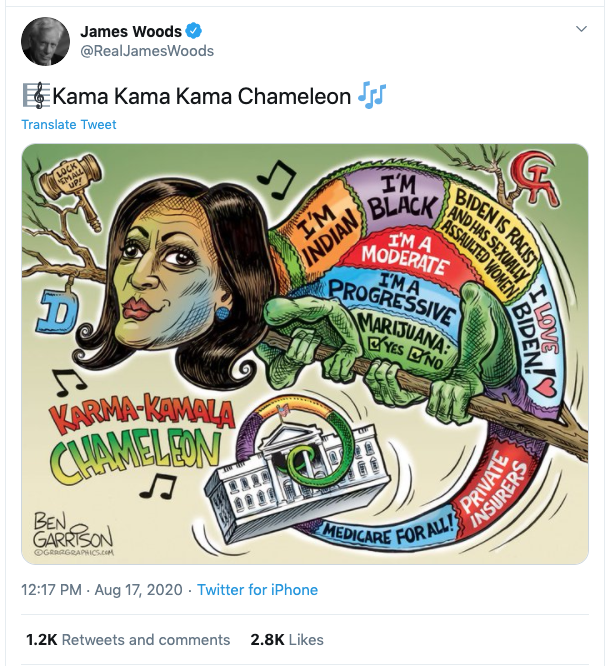View the 1.2K Retweets and comments
606x666 pixels.
pos(128,640)
